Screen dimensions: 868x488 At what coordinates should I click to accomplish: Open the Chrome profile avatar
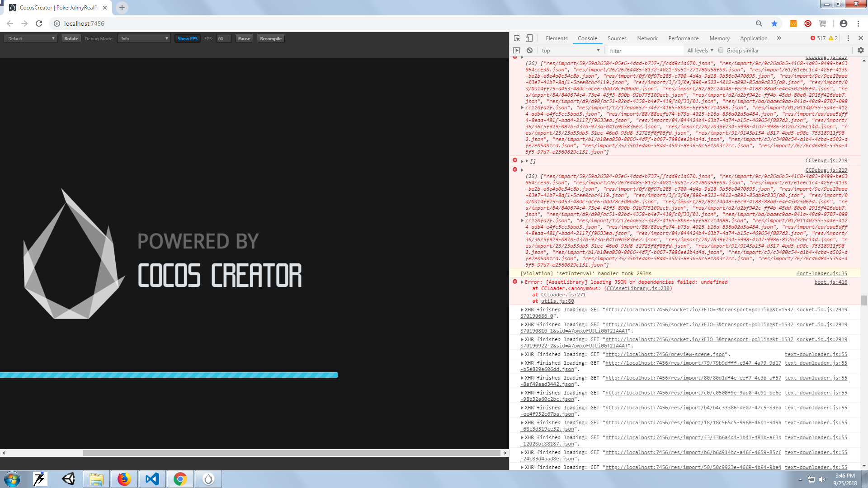[844, 23]
